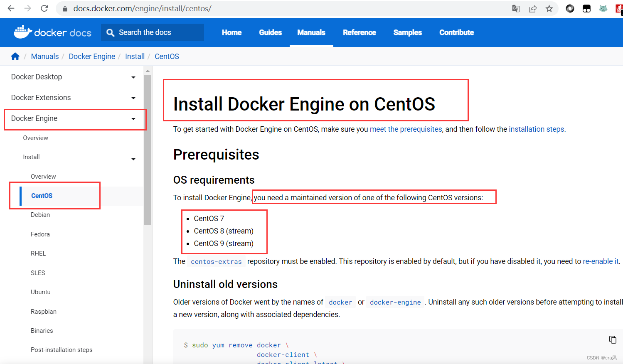Bookmark the page with the star icon
623x364 pixels.
(x=549, y=9)
